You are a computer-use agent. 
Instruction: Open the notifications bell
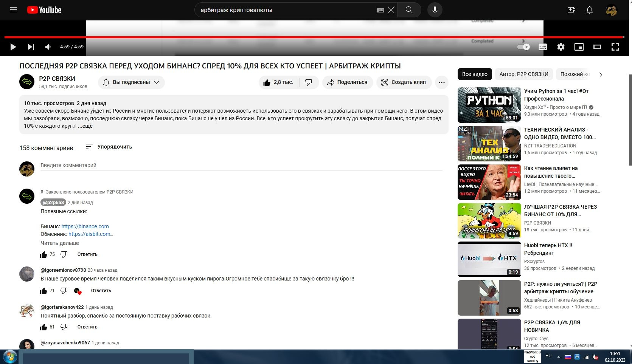click(x=590, y=10)
